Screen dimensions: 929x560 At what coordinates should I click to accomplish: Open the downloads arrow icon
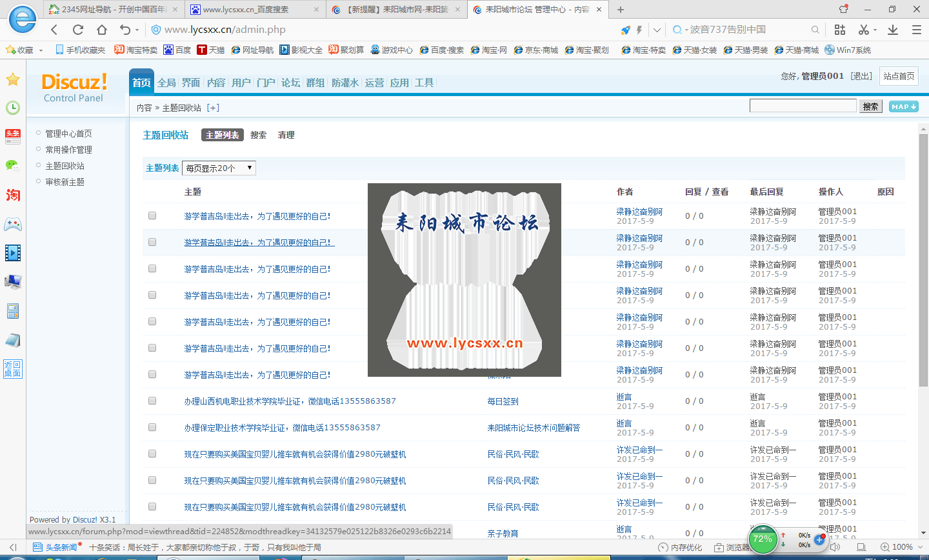pos(893,30)
